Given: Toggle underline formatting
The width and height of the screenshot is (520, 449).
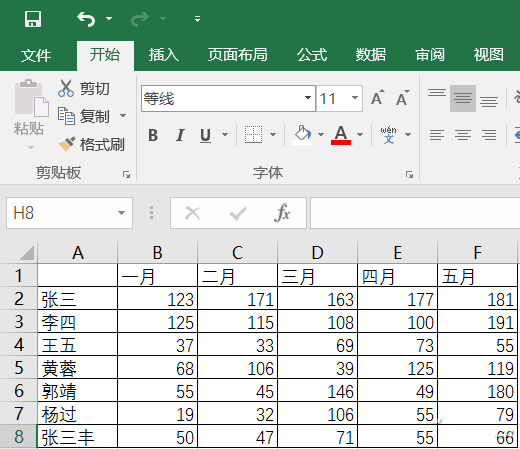Looking at the screenshot, I should click(206, 135).
